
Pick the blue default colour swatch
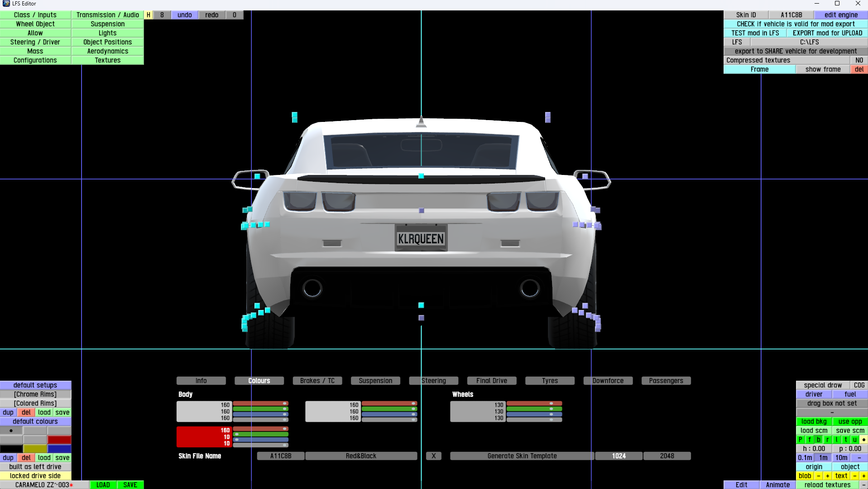pos(59,449)
